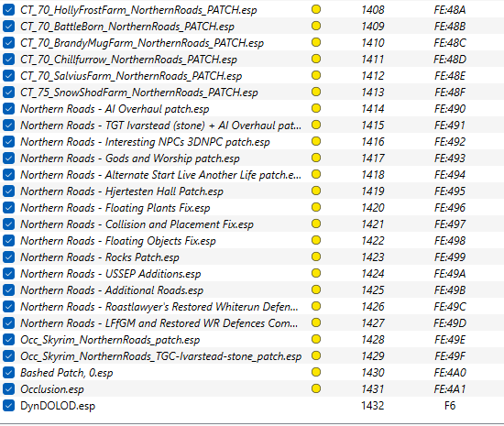
Task: Click yellow flag of Northern Roads AI Overhaul patch
Action: pos(316,108)
